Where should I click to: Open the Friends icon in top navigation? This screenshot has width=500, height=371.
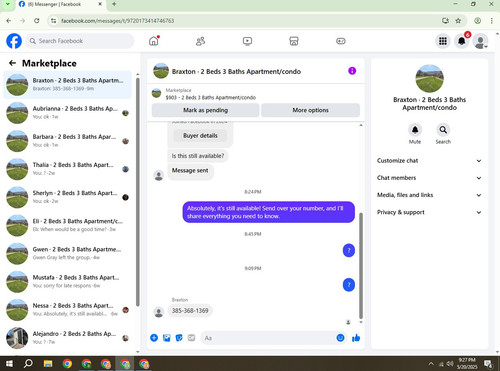point(200,41)
